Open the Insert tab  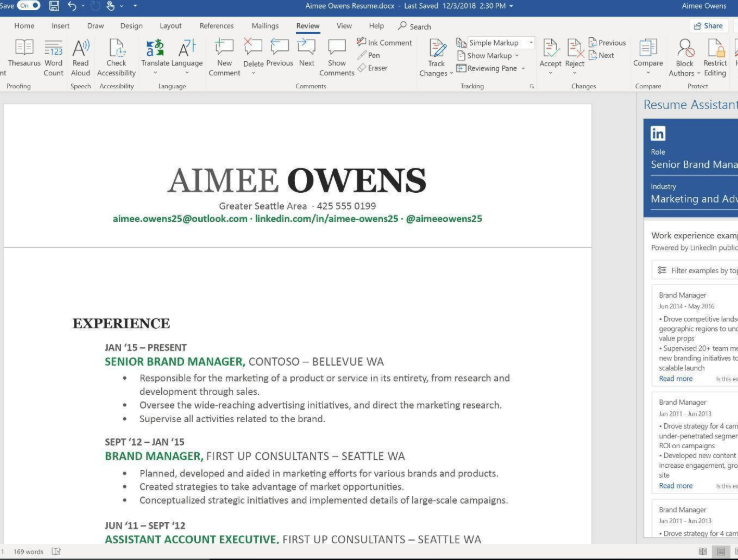(60, 26)
